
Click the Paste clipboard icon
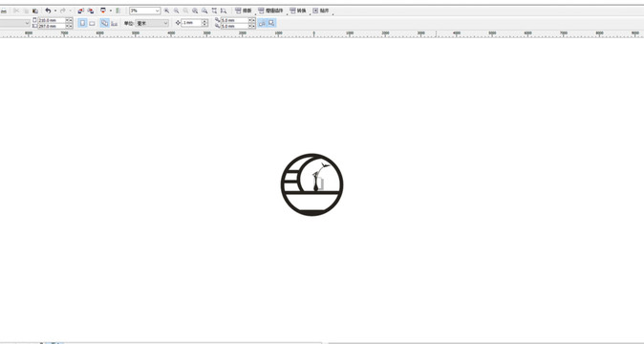click(35, 11)
